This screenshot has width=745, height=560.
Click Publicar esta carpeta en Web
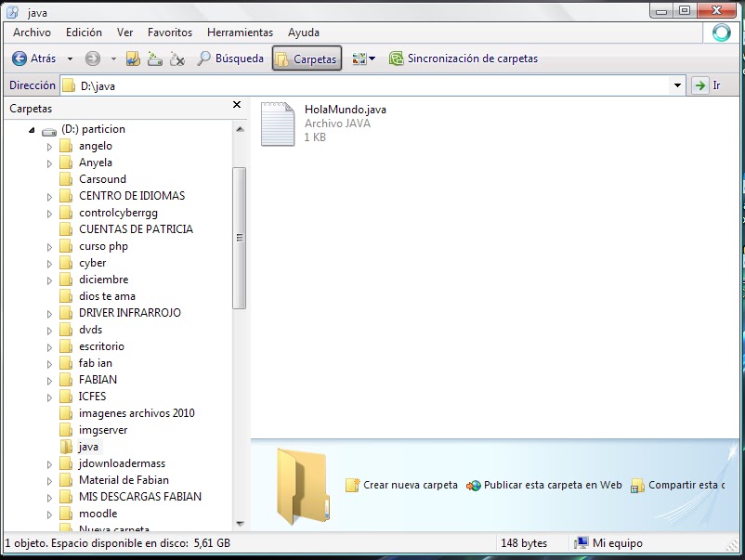[544, 485]
